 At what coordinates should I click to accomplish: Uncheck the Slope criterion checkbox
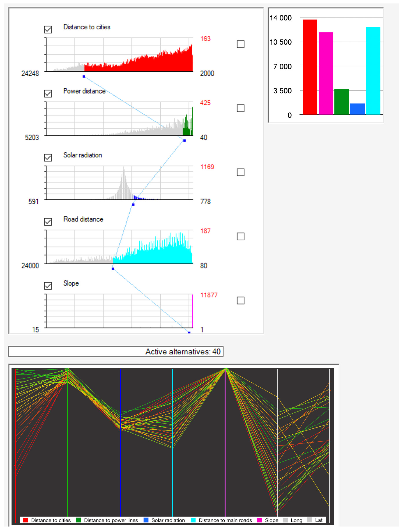pos(48,286)
